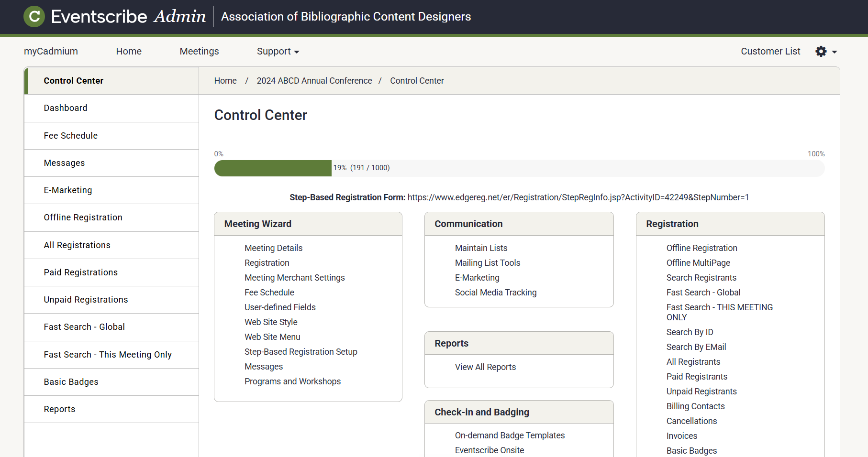Click the Home breadcrumb link

[225, 81]
